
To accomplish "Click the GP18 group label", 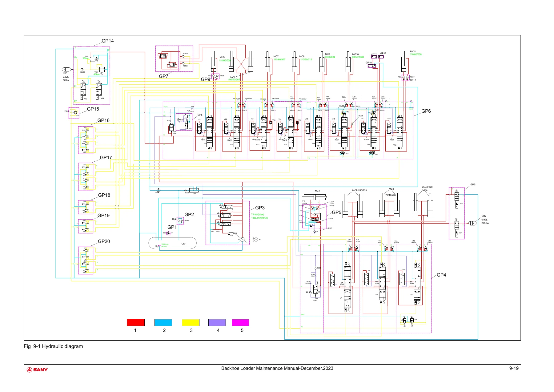I will (x=104, y=195).
